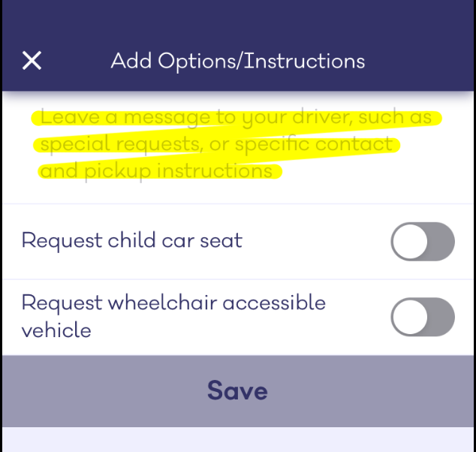The width and height of the screenshot is (476, 452).
Task: Tap the dark navy header bar
Action: 238,46
